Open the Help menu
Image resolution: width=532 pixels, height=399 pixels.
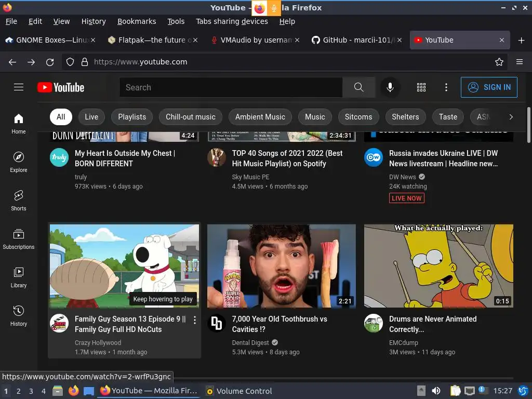pyautogui.click(x=287, y=21)
